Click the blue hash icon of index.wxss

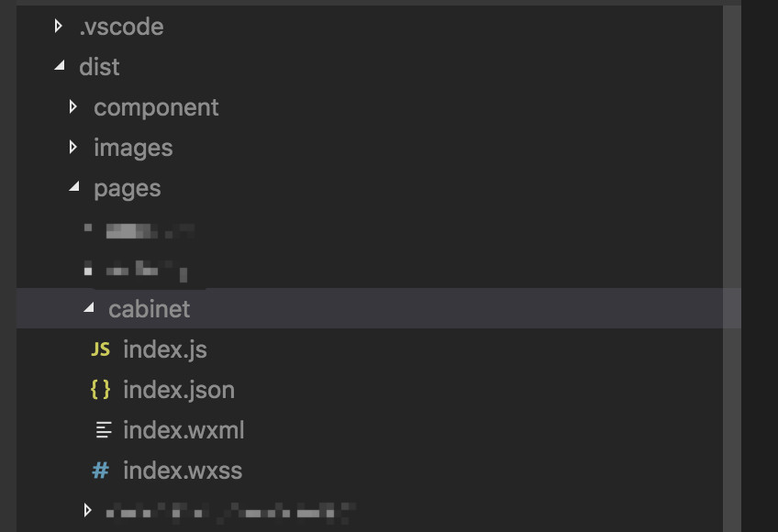pos(100,470)
